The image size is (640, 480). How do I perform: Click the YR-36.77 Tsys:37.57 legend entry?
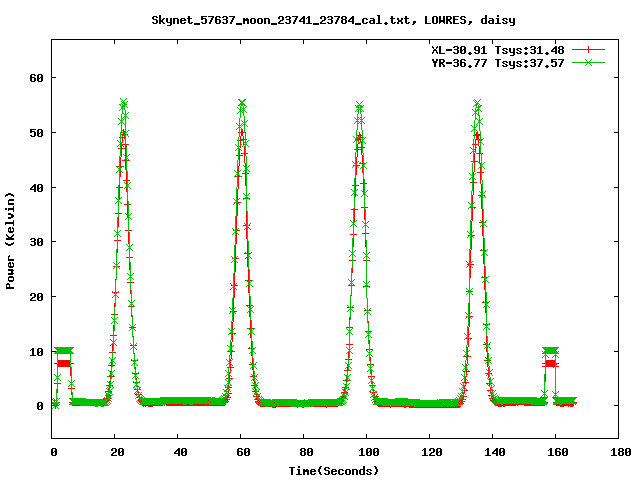pos(498,63)
